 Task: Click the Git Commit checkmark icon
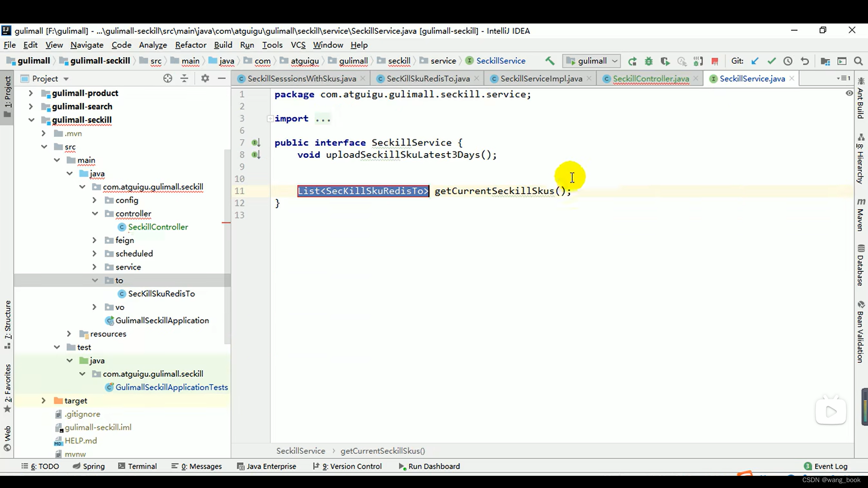point(771,61)
